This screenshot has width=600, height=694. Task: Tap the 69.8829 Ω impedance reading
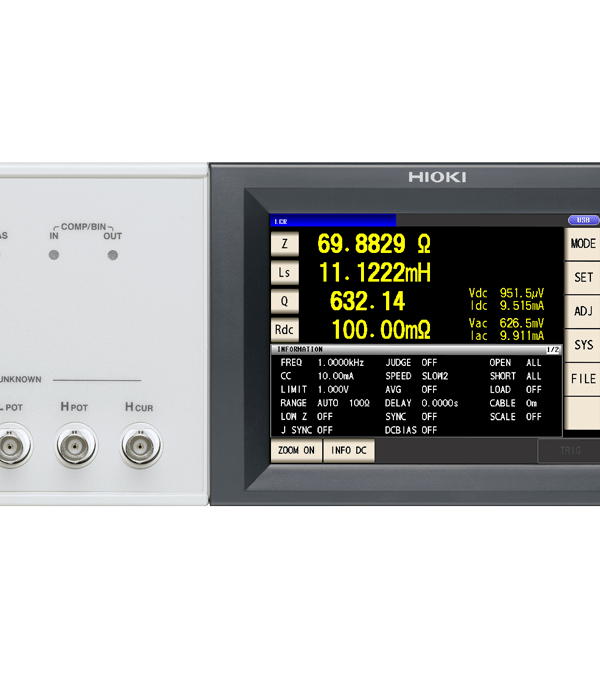point(374,244)
